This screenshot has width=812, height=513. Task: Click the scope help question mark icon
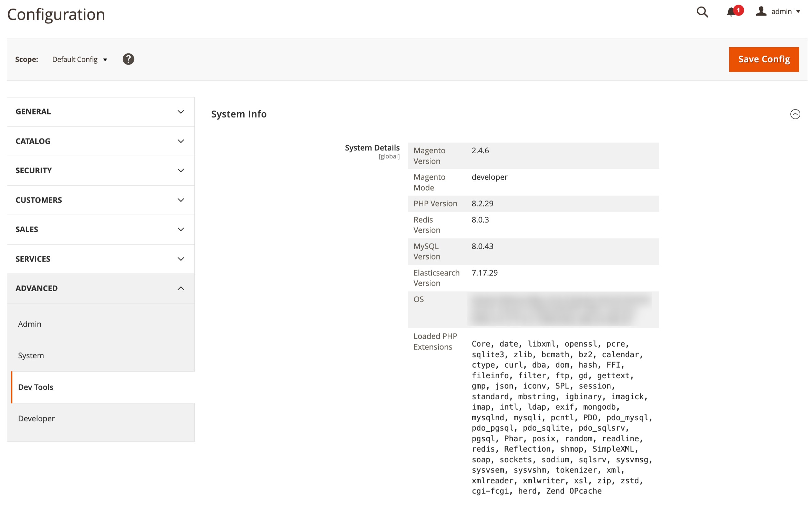point(128,59)
